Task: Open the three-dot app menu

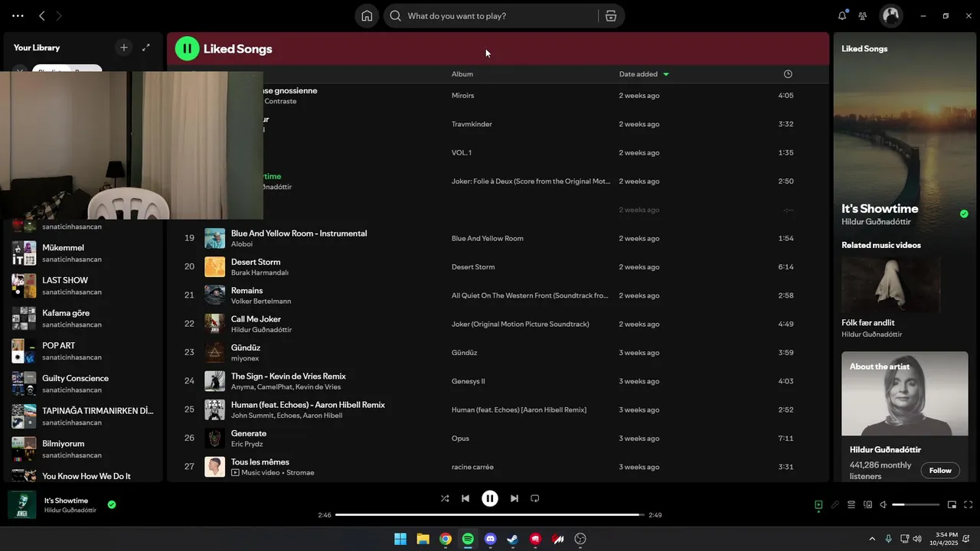Action: click(18, 15)
